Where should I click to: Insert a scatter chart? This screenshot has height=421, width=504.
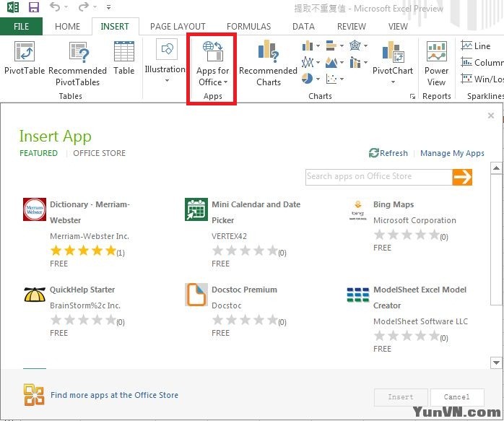click(331, 79)
